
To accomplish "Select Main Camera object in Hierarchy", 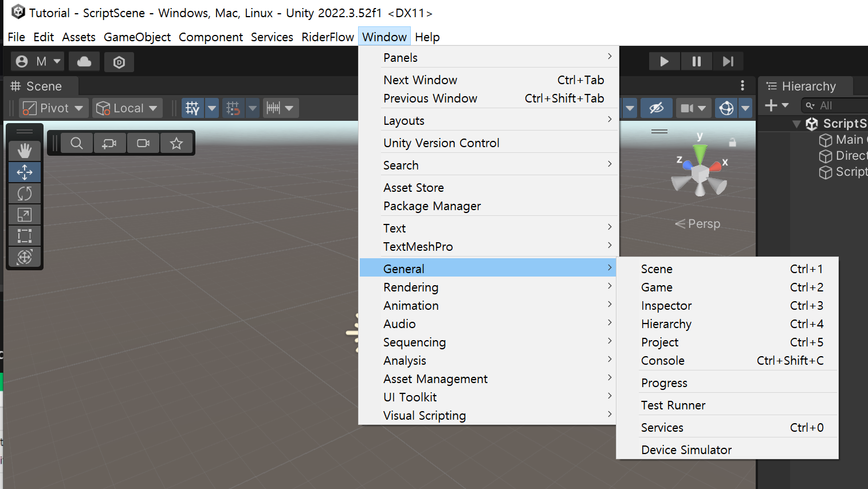I will [x=843, y=140].
